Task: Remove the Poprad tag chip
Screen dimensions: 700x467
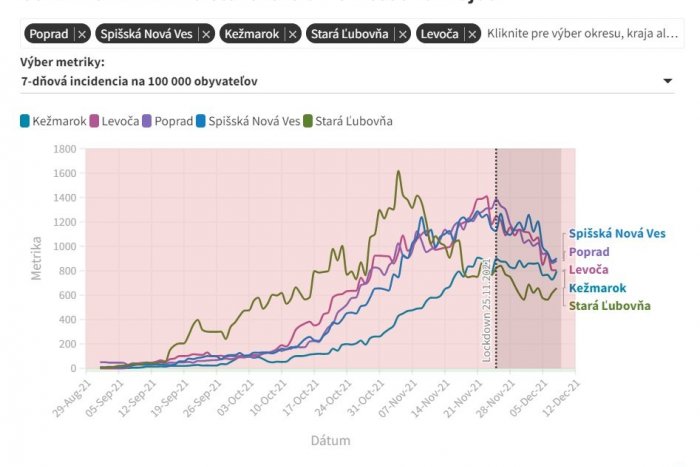Action: (x=82, y=34)
